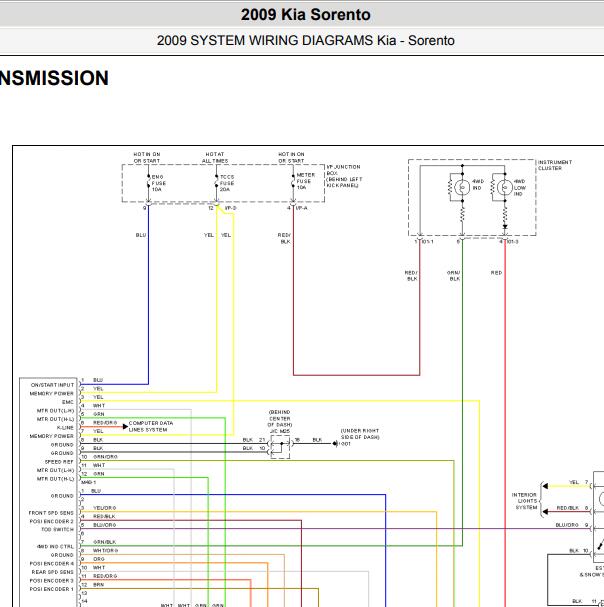Click the diode symbol below 4WD LOW lamp
The width and height of the screenshot is (604, 607).
click(504, 227)
